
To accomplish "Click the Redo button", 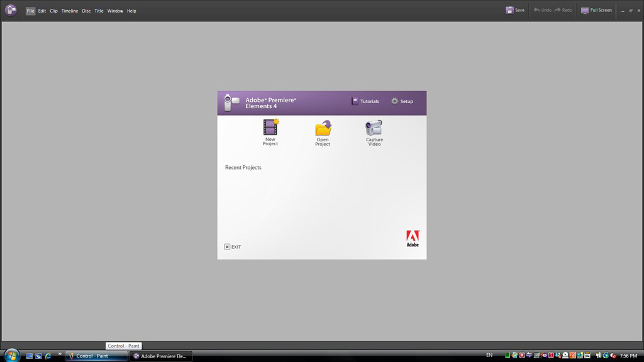I will point(563,10).
